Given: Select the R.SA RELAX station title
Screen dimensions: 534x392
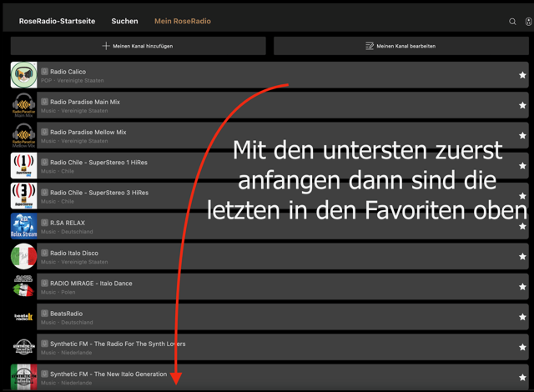Looking at the screenshot, I should 68,224.
